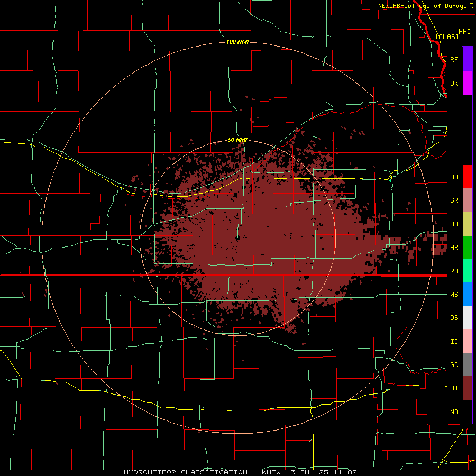Click the 'HYDROMETEOR CLASSIFICATION' title text

coord(186,472)
